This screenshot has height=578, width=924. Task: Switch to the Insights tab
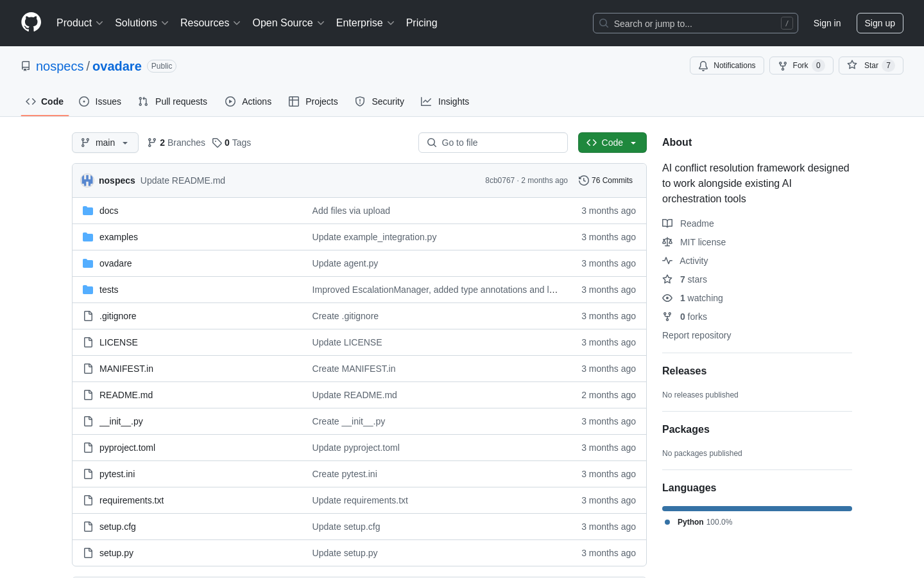tap(445, 101)
